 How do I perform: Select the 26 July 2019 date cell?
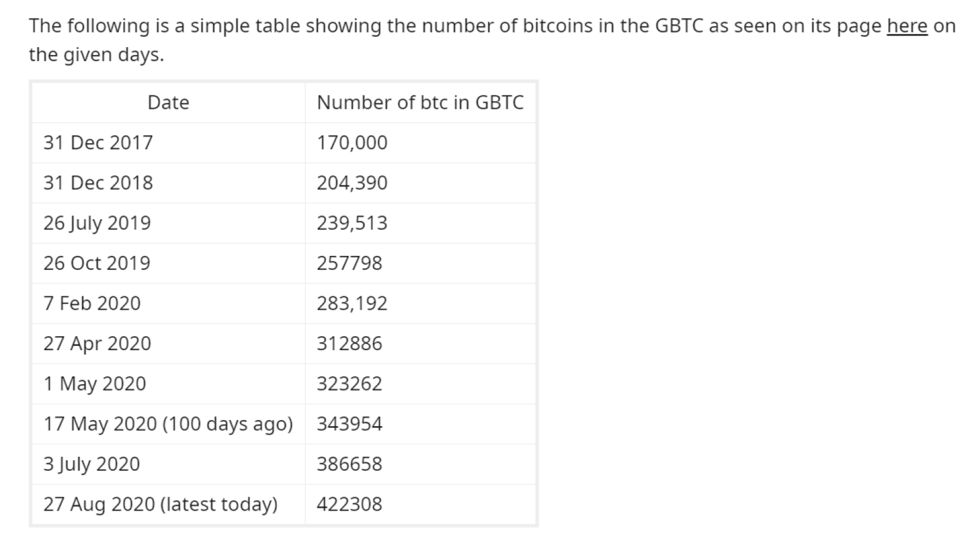pos(168,223)
